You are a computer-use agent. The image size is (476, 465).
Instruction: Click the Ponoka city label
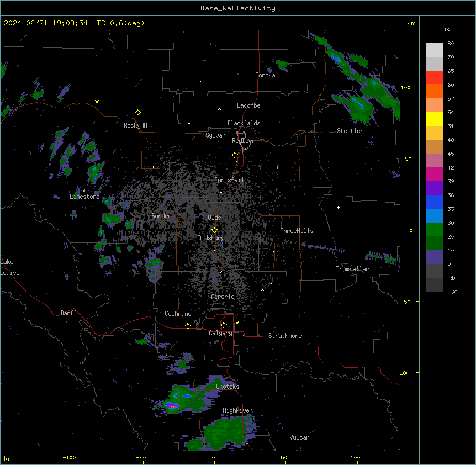(265, 75)
